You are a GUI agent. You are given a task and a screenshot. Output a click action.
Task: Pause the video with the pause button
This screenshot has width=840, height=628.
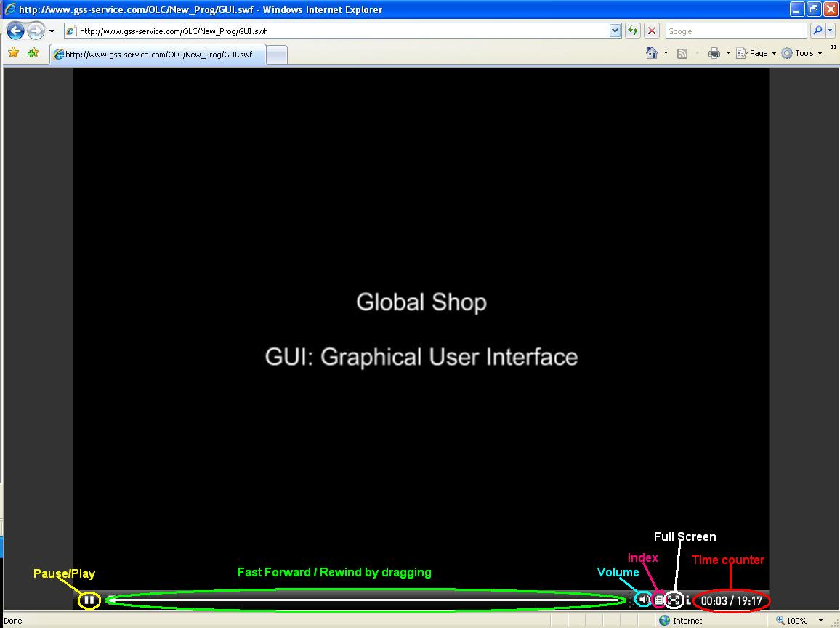coord(89,600)
